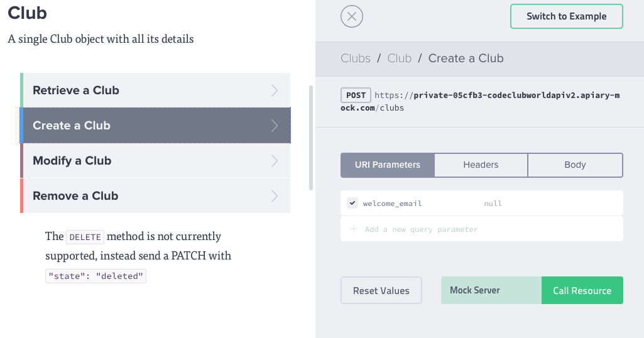Open the Mock Server selector
Screen dimensions: 644x338
491,291
